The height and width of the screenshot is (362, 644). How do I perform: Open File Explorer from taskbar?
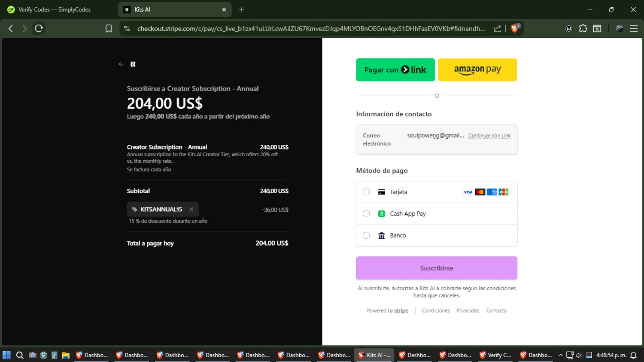[66, 355]
